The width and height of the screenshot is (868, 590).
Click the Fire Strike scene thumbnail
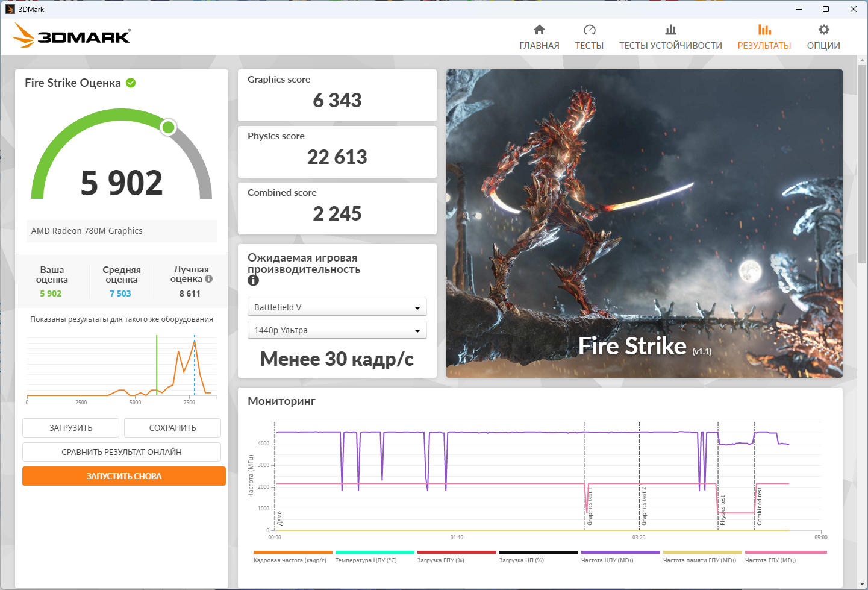pyautogui.click(x=644, y=224)
